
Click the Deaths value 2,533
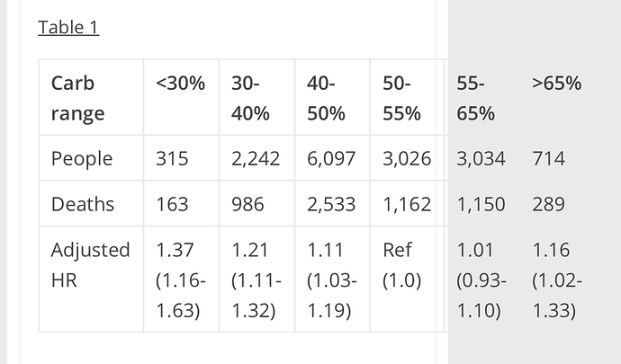point(333,203)
